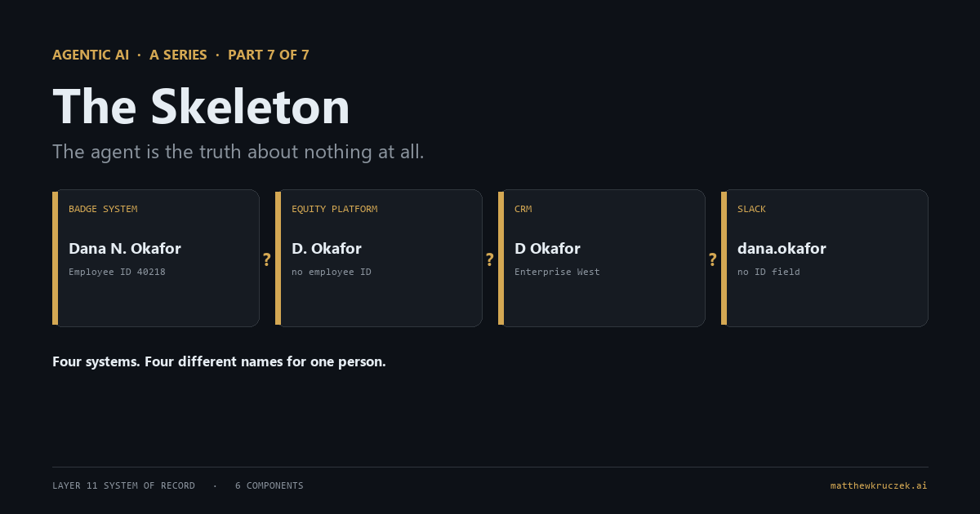980x514 pixels.
Task: Select the Slack card
Action: (x=825, y=258)
